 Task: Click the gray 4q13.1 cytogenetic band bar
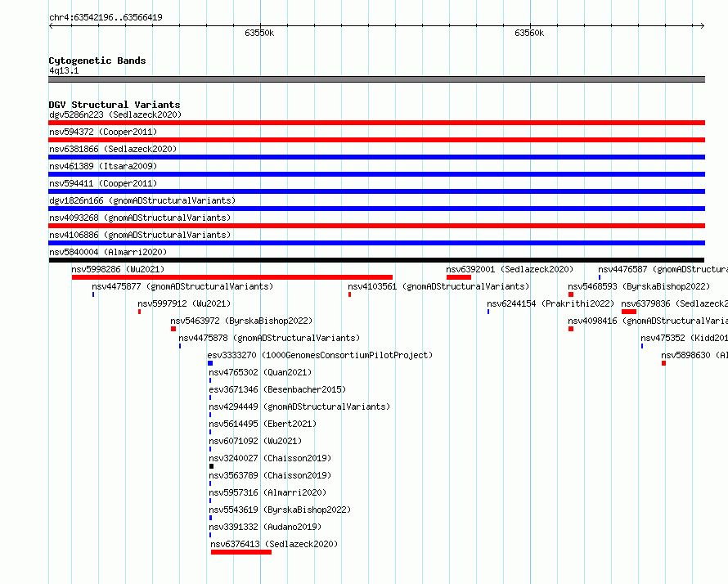tap(376, 79)
